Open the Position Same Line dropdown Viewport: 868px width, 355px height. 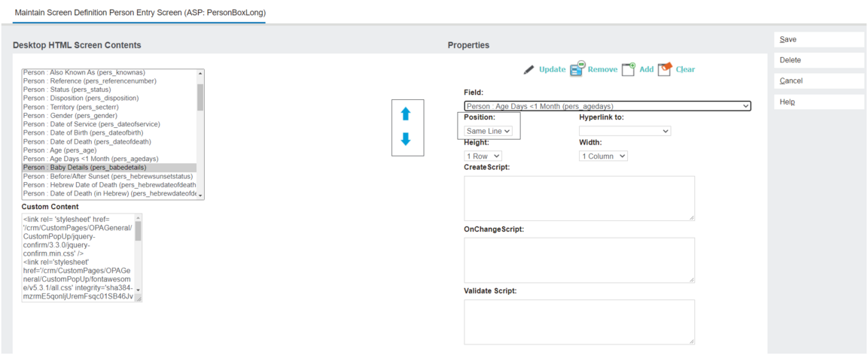tap(489, 131)
